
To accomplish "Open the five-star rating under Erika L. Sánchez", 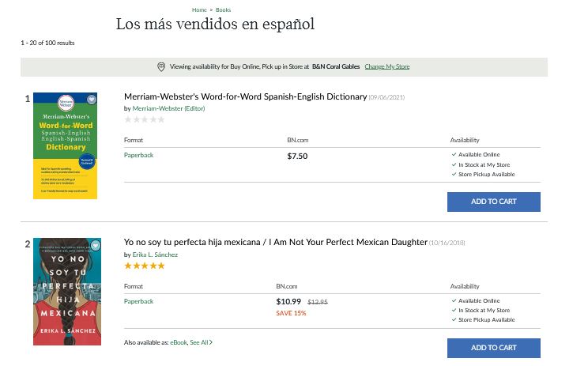I will click(x=145, y=266).
